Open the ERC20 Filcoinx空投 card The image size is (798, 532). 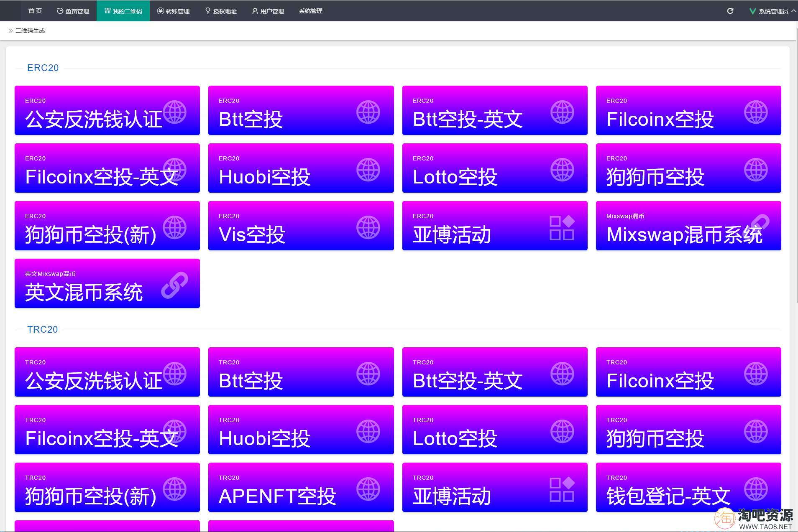[x=688, y=110]
